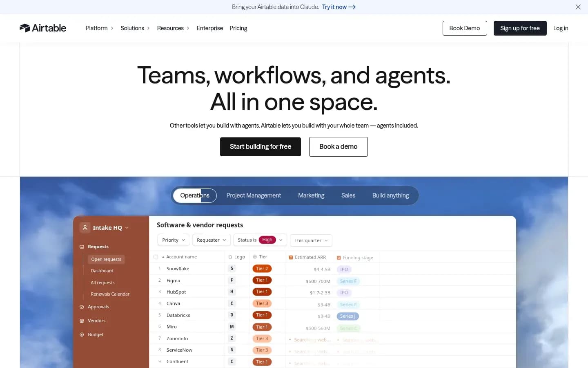The height and width of the screenshot is (368, 588).
Task: Click the Vendors sidebar icon
Action: point(82,321)
